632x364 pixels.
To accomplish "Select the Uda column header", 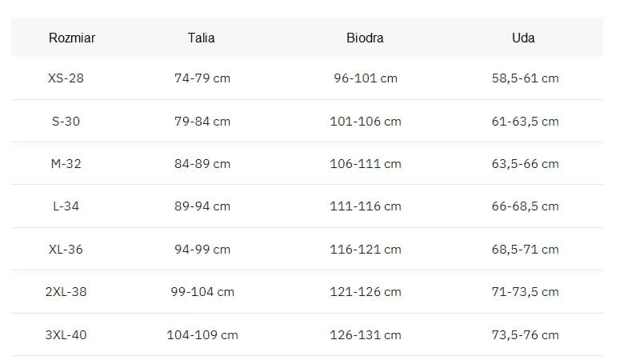I will click(x=523, y=38).
